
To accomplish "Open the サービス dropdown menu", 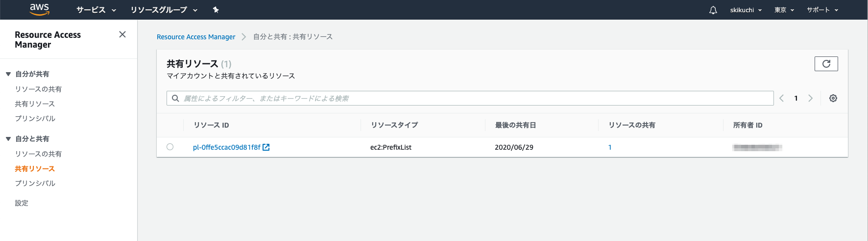I will coord(96,10).
